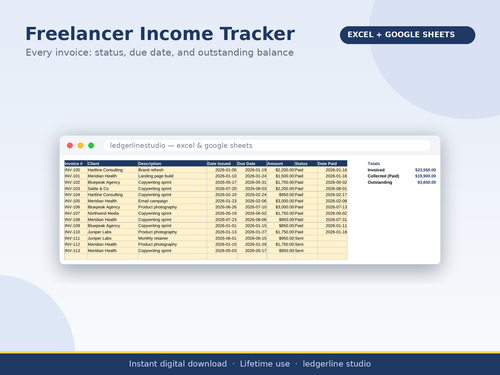Click the 'Sent' status in the INV-111 row

click(x=306, y=238)
